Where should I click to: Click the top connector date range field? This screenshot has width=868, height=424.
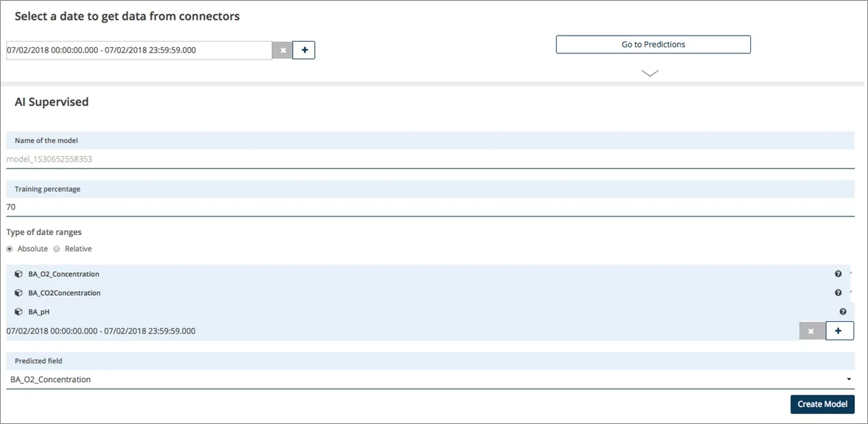pyautogui.click(x=139, y=50)
